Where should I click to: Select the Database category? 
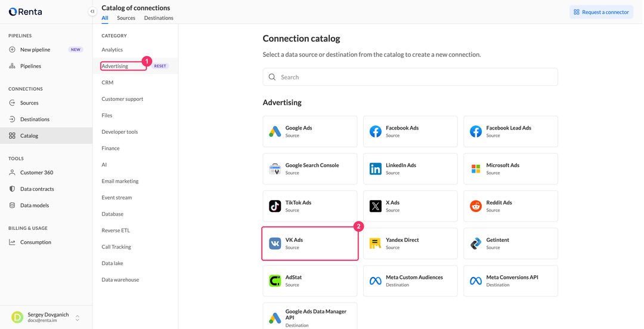pos(113,214)
